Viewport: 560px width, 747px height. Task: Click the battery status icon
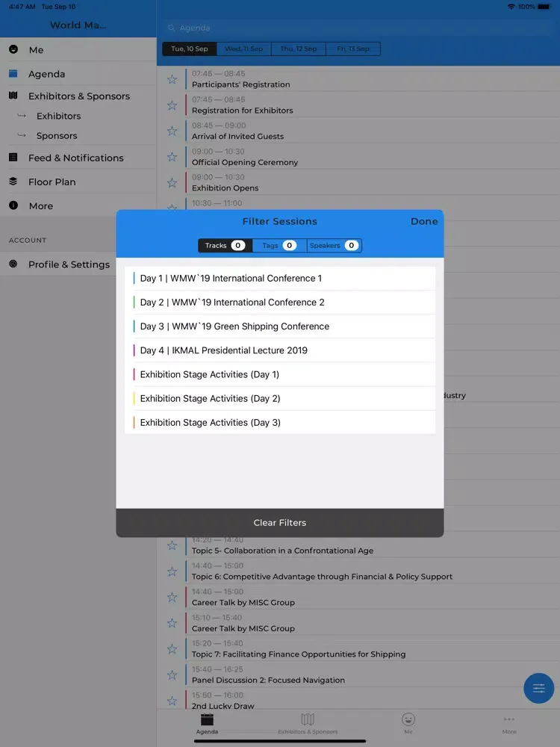(544, 7)
